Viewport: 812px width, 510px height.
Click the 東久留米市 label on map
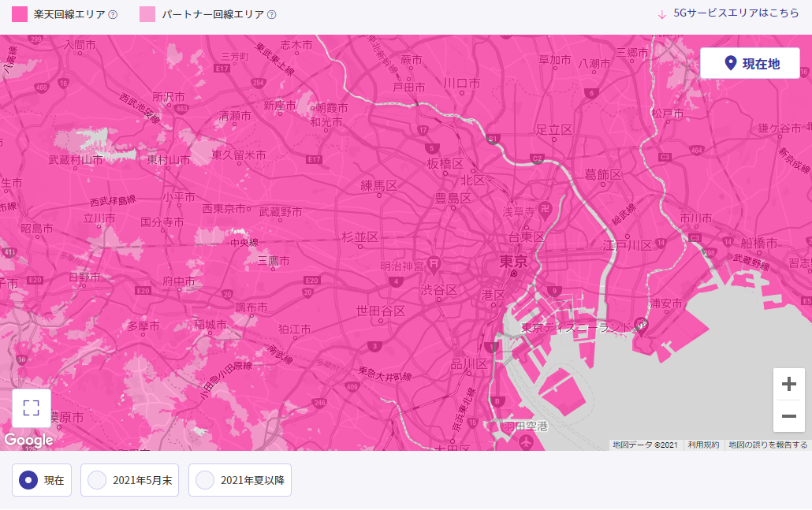[239, 154]
